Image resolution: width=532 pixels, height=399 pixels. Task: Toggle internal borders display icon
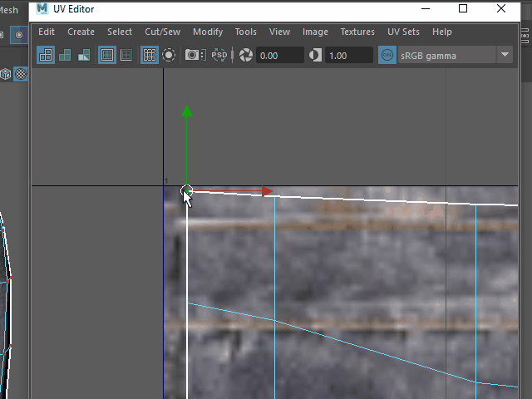(x=126, y=56)
